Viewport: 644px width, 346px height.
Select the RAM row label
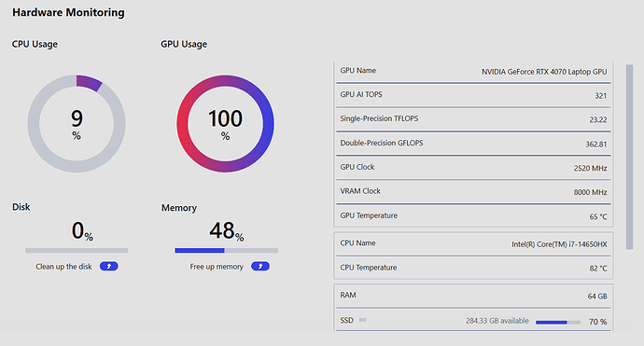point(348,295)
